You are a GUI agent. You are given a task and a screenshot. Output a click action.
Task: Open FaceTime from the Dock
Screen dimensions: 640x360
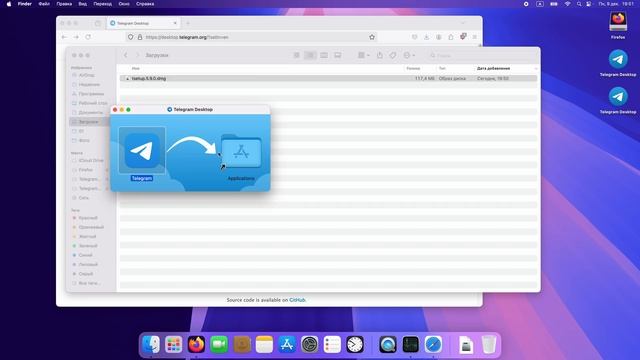click(x=219, y=345)
